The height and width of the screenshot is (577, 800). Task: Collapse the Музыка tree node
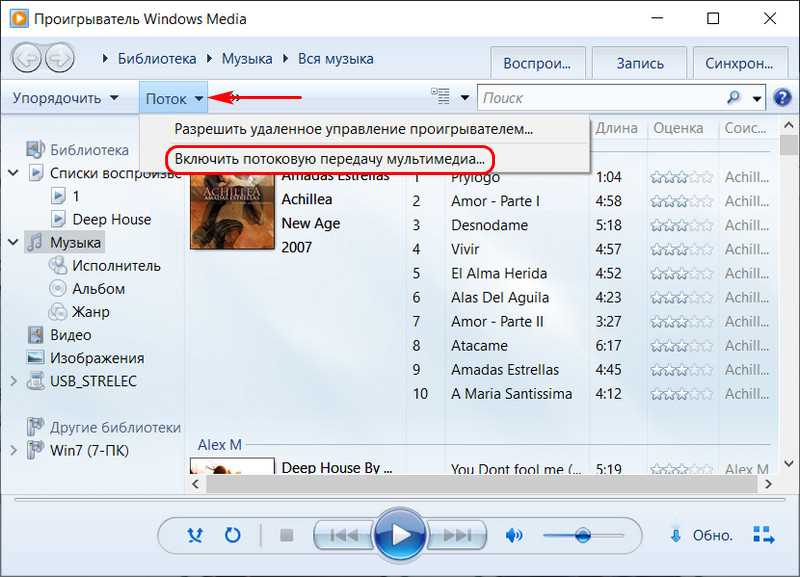13,242
